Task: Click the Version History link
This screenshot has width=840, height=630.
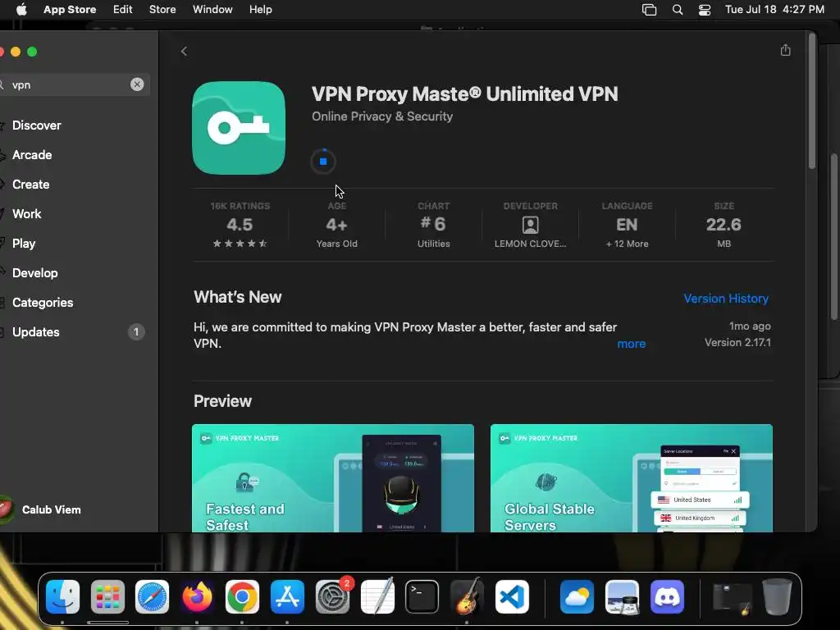Action: (x=726, y=299)
